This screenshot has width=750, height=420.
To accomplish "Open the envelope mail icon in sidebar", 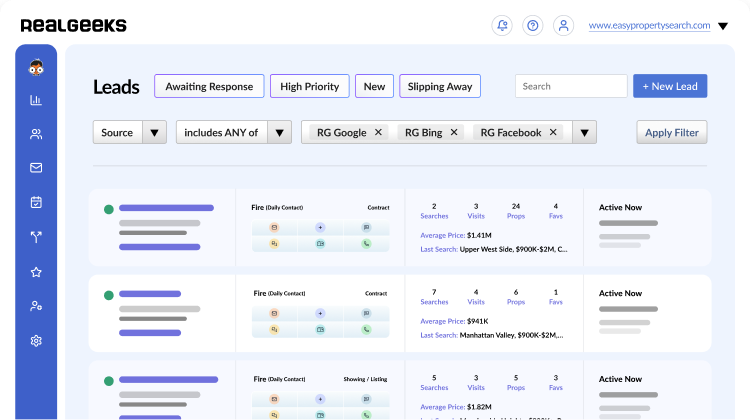I will (36, 168).
